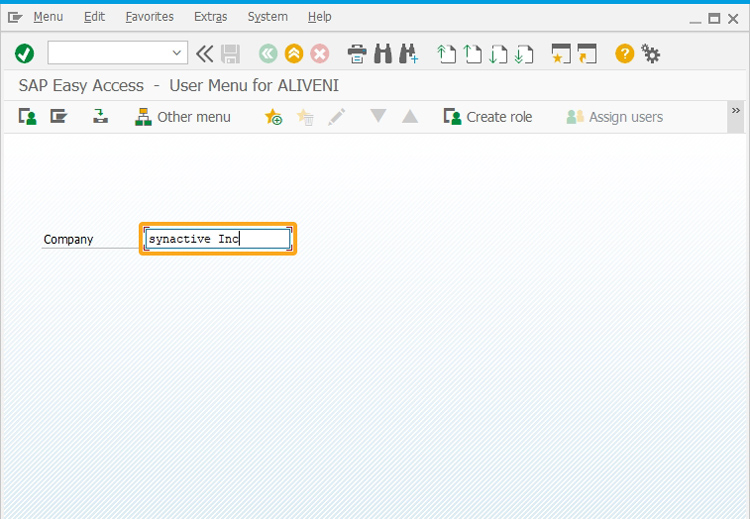
Task: Open Customize Local Layout gear icon
Action: click(651, 54)
